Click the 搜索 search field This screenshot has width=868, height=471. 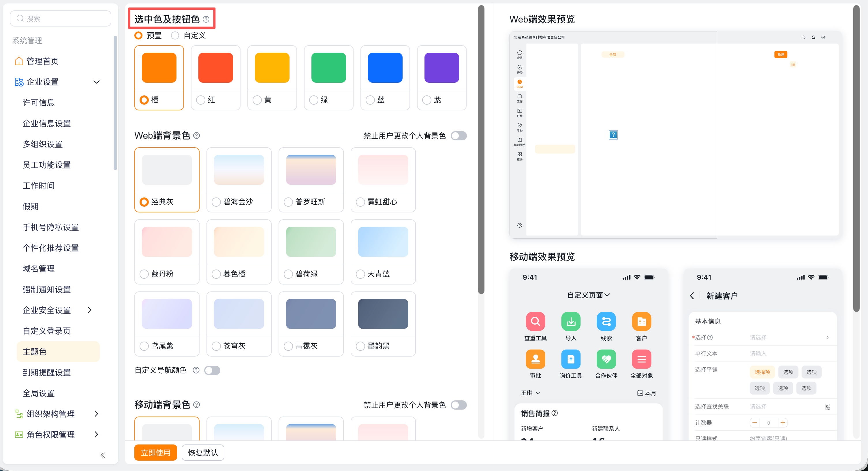(61, 18)
